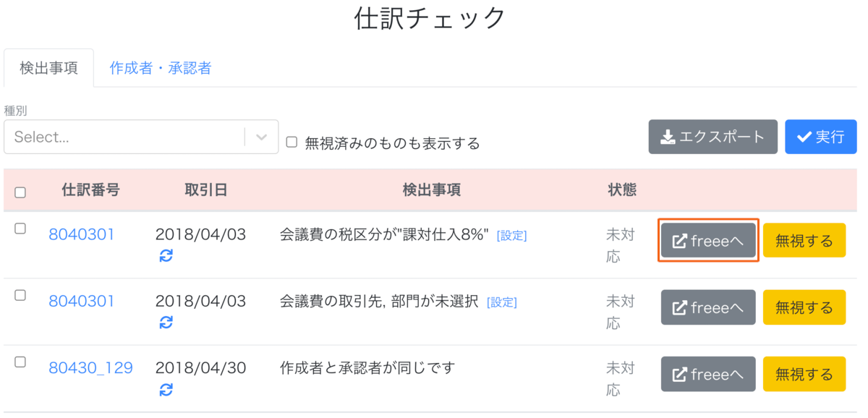This screenshot has width=868, height=418.
Task: Enable 無視済みのものも表示する checkbox
Action: pos(292,142)
